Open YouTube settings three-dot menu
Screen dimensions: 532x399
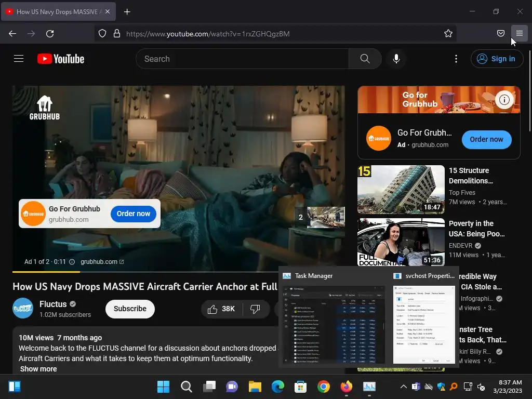pyautogui.click(x=456, y=59)
